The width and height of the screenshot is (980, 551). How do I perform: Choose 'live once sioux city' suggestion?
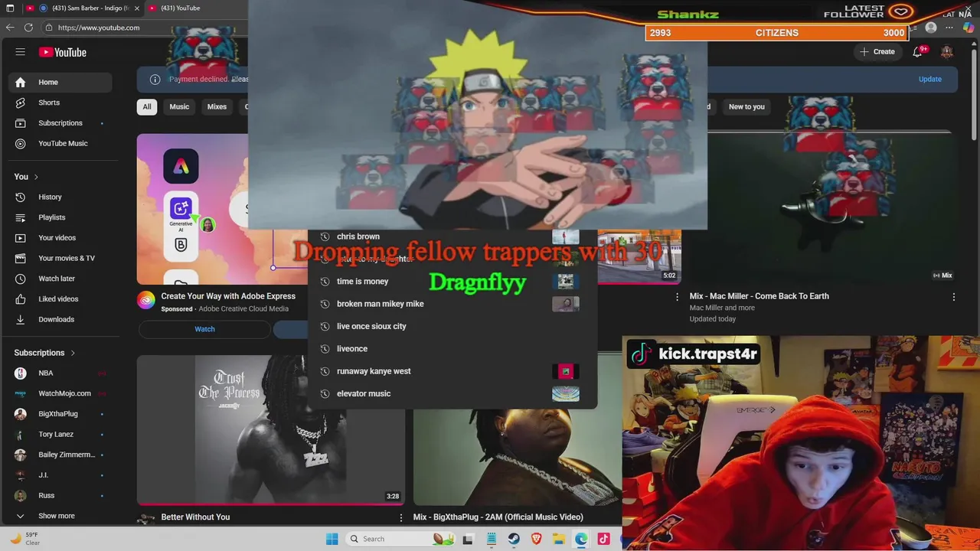point(452,326)
